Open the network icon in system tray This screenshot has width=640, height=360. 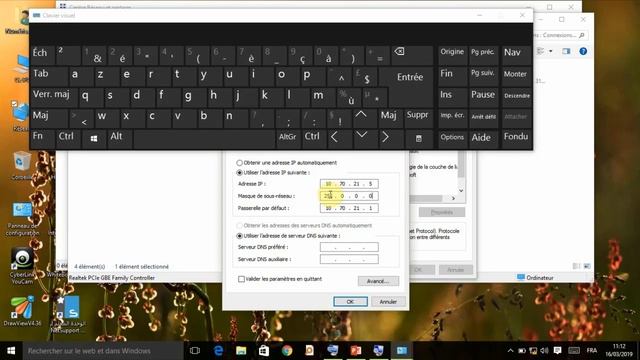[x=533, y=351]
